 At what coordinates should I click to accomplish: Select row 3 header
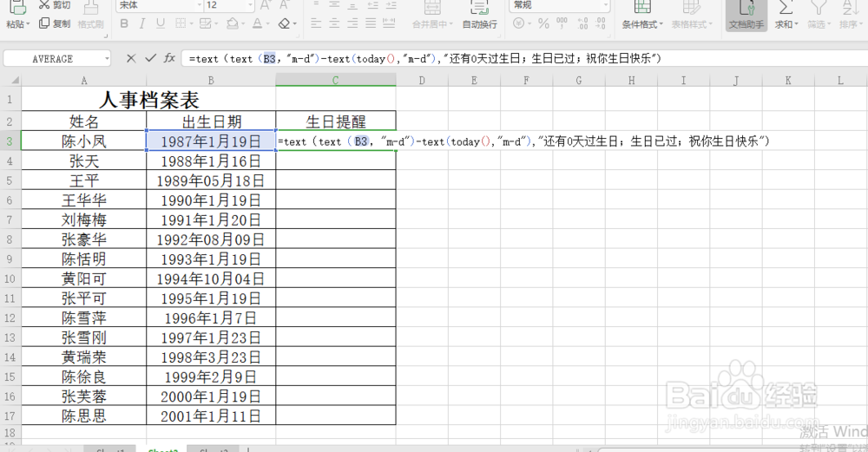coord(10,141)
